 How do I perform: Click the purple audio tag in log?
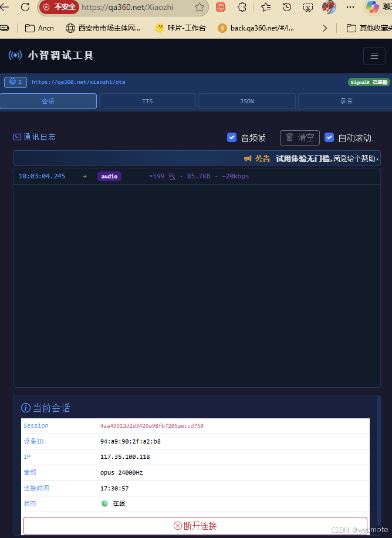[109, 177]
